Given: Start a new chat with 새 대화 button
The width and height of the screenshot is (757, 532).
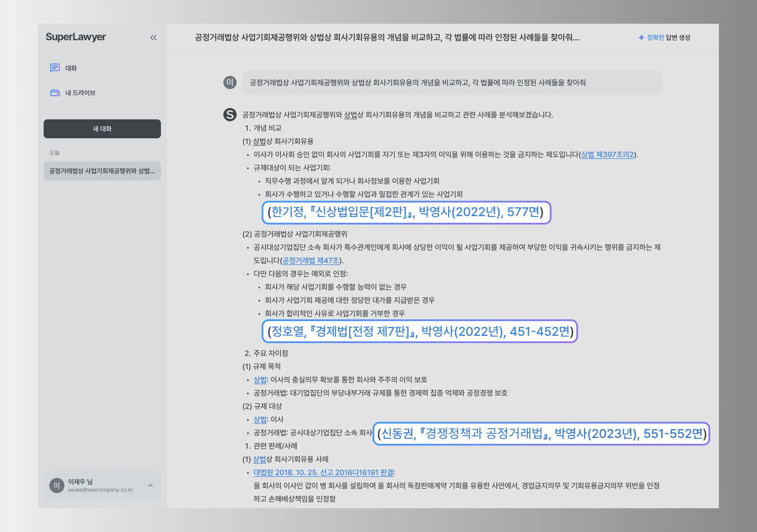Looking at the screenshot, I should tap(102, 129).
